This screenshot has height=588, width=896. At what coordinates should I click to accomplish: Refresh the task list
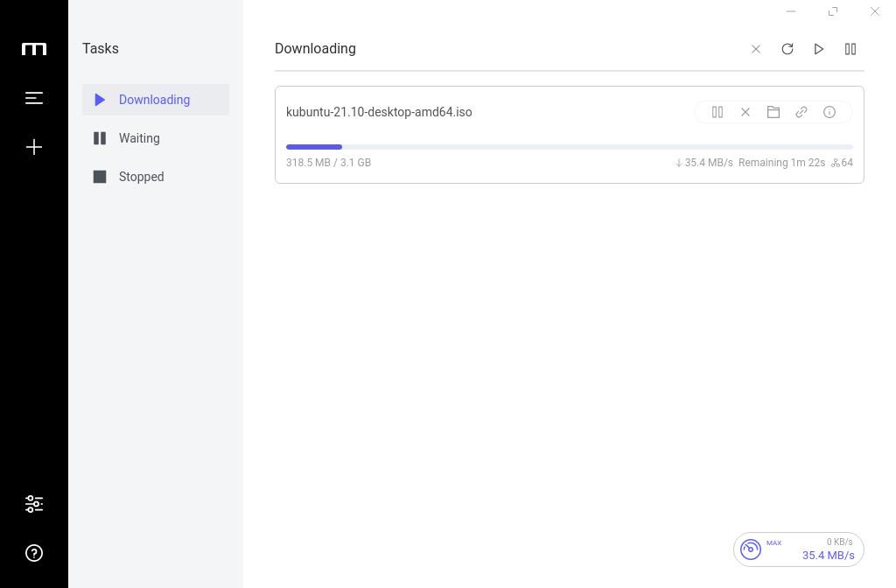tap(787, 49)
